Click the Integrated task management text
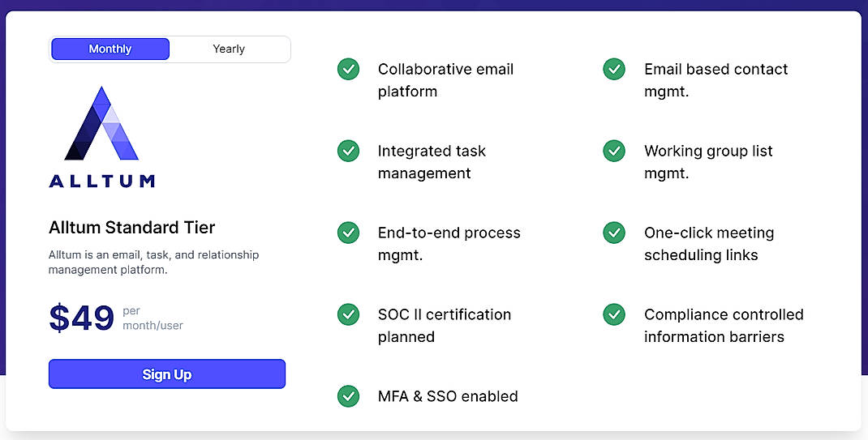 click(432, 162)
